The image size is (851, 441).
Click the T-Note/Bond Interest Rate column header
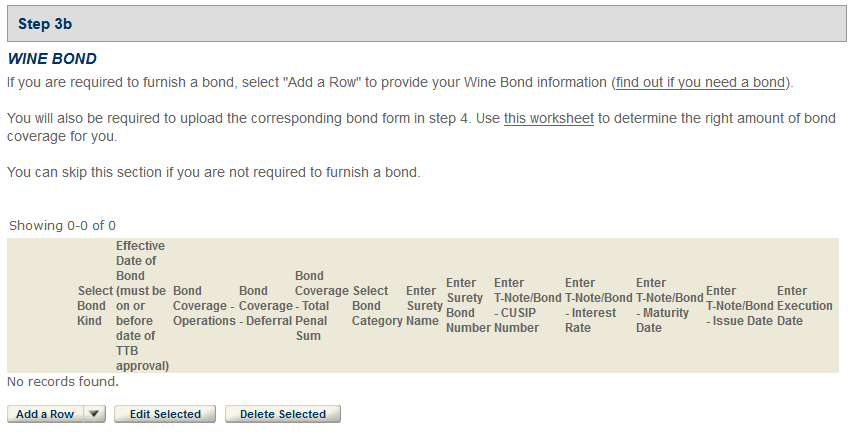point(598,306)
